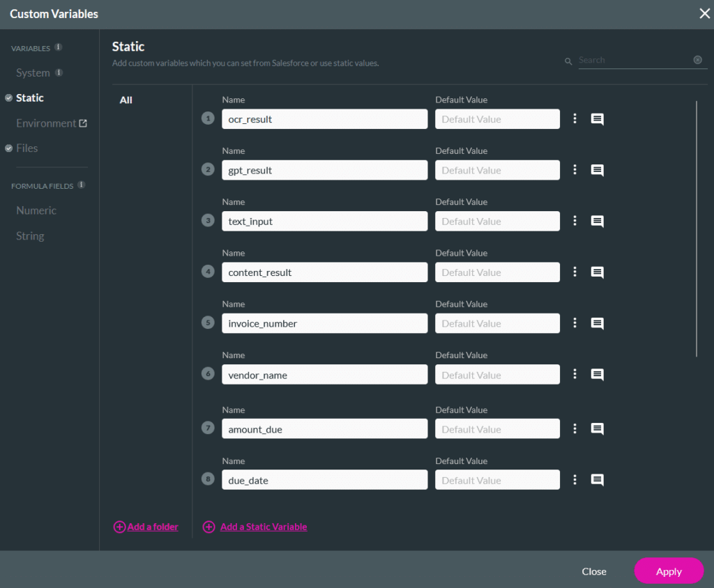Click Default Value field for amount_due
Screen dimensions: 714x588
pyautogui.click(x=497, y=429)
